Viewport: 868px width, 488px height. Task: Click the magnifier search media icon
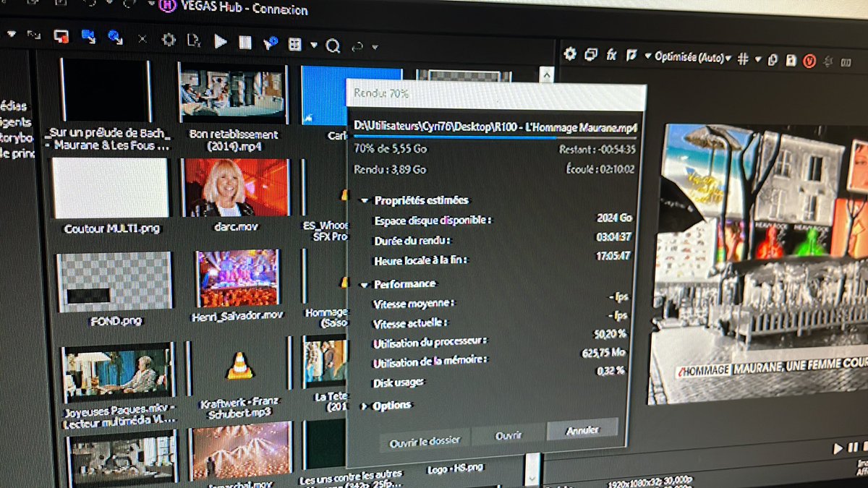coord(333,46)
